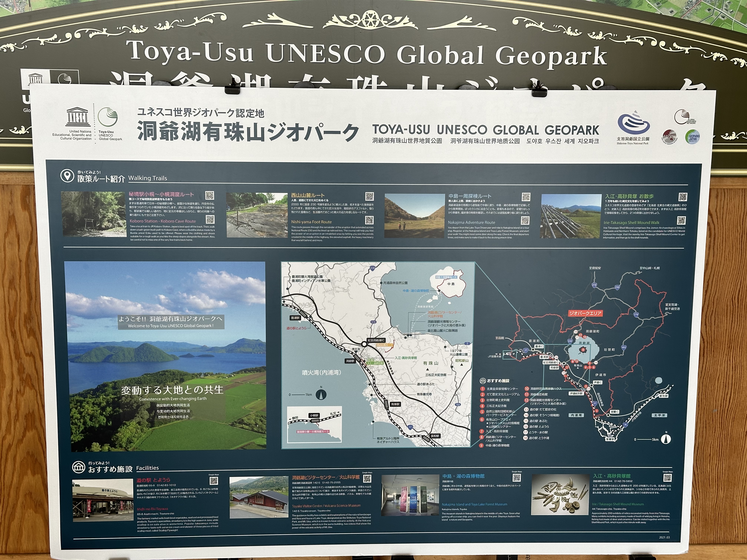
Task: Click the Irie-Takasago Shell Mound Walk heading
Action: (x=632, y=222)
